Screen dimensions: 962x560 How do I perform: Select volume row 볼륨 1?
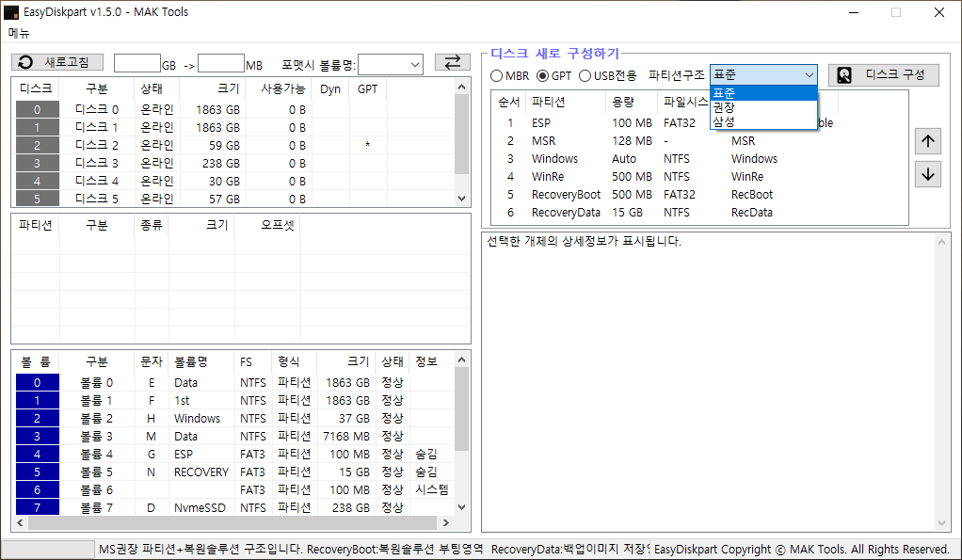click(235, 401)
